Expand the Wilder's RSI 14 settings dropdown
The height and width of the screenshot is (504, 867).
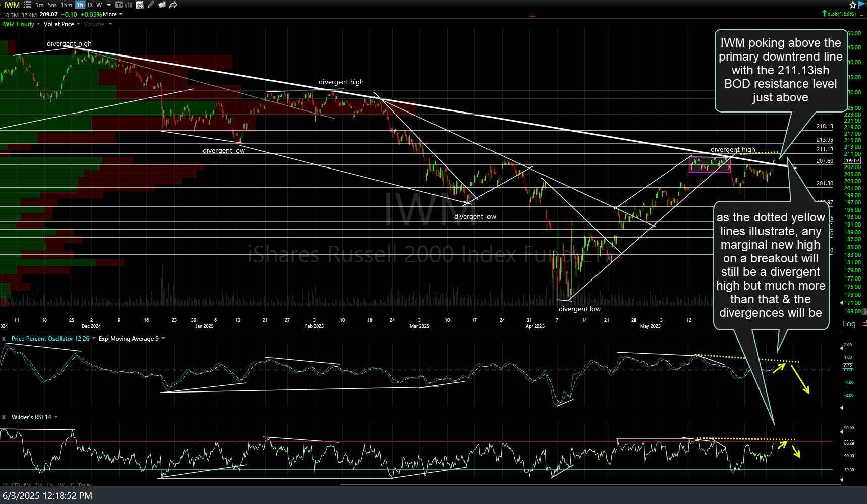(56, 417)
